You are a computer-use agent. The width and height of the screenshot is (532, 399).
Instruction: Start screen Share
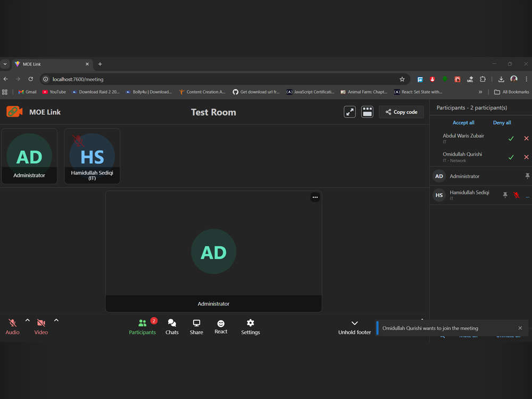click(196, 327)
